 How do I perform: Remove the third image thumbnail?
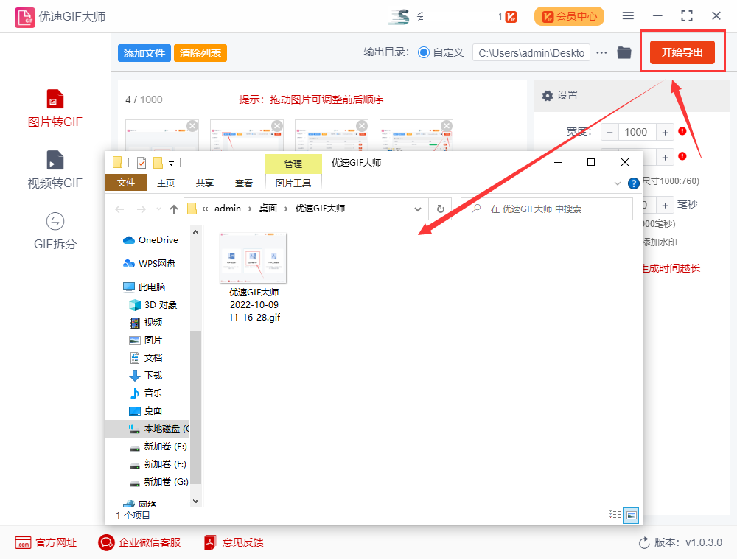(362, 126)
